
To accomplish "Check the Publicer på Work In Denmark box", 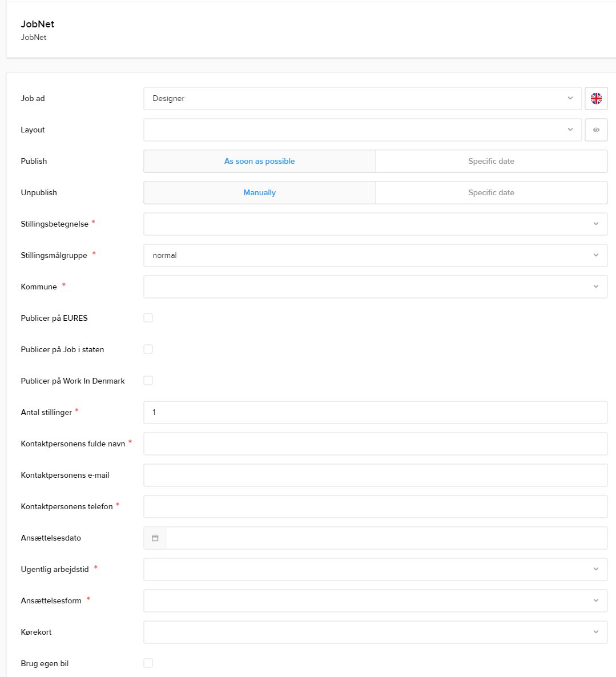I will pos(148,381).
